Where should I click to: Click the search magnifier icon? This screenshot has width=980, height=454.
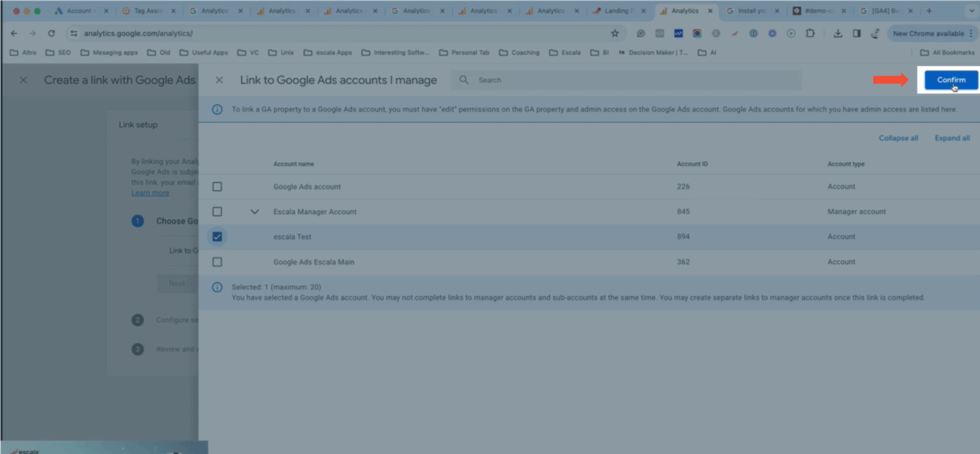pyautogui.click(x=464, y=80)
